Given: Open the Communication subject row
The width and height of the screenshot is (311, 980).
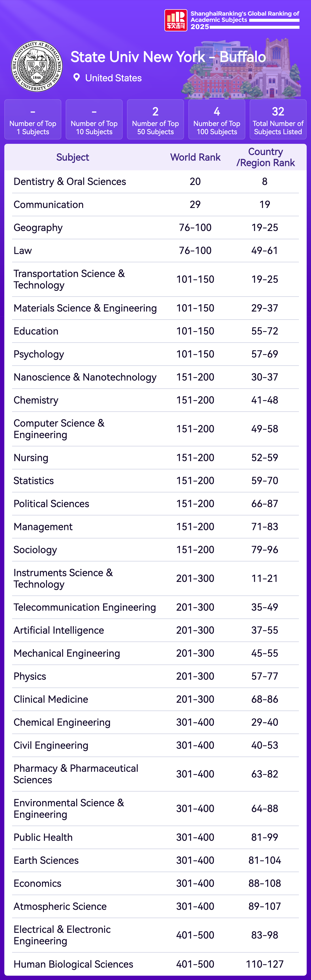Looking at the screenshot, I should (48, 205).
